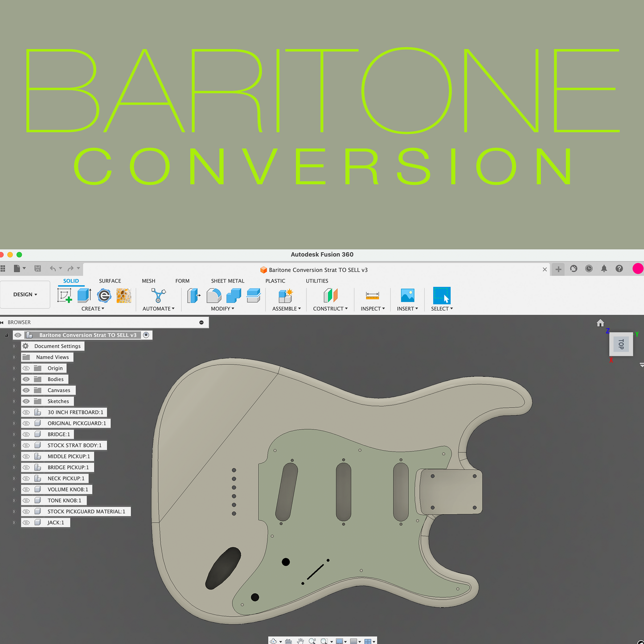644x644 pixels.
Task: Click the Insert image icon
Action: (x=407, y=295)
